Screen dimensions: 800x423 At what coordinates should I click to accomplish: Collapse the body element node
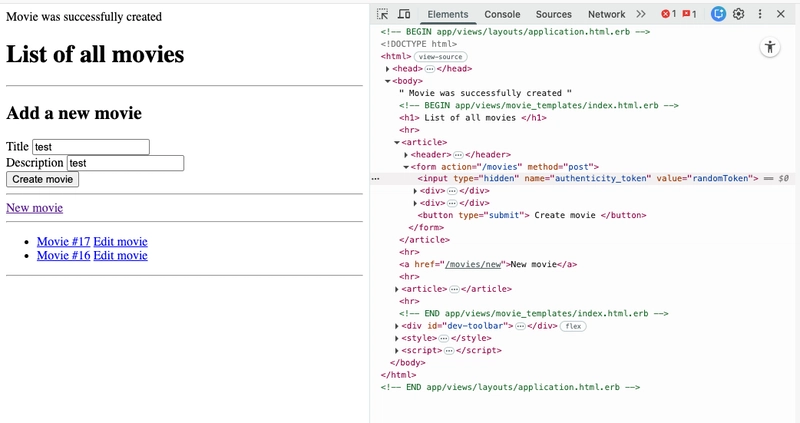coord(388,81)
